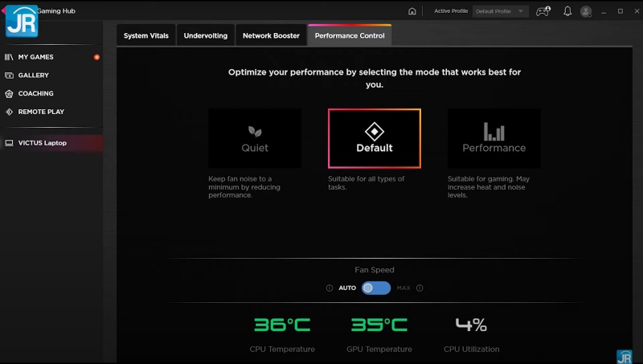Click the user account avatar icon
The height and width of the screenshot is (364, 643).
pos(586,11)
